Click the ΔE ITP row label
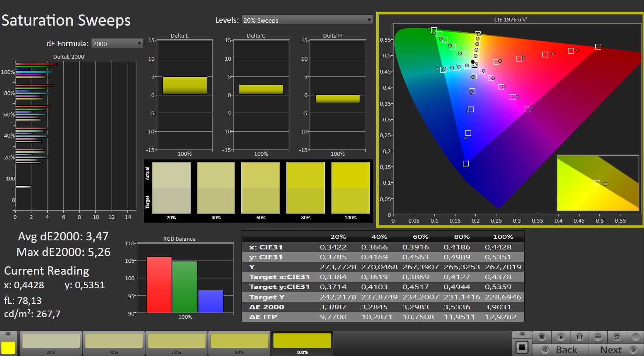644x356 pixels. click(263, 317)
